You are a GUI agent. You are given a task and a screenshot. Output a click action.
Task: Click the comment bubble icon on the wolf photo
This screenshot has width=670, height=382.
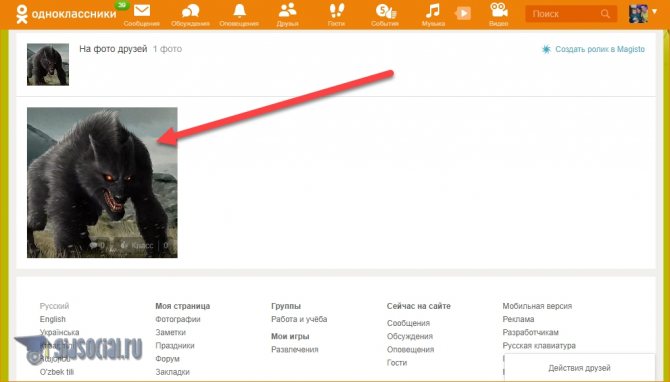tap(94, 245)
